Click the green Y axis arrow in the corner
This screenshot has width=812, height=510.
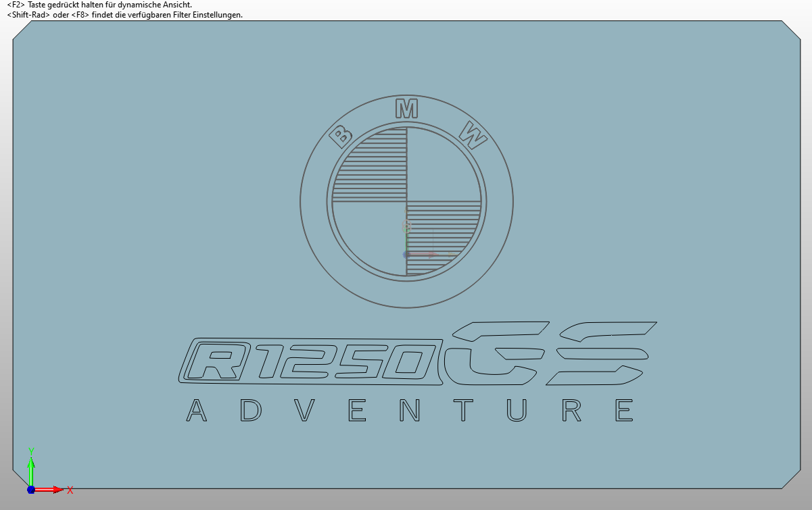(x=31, y=465)
